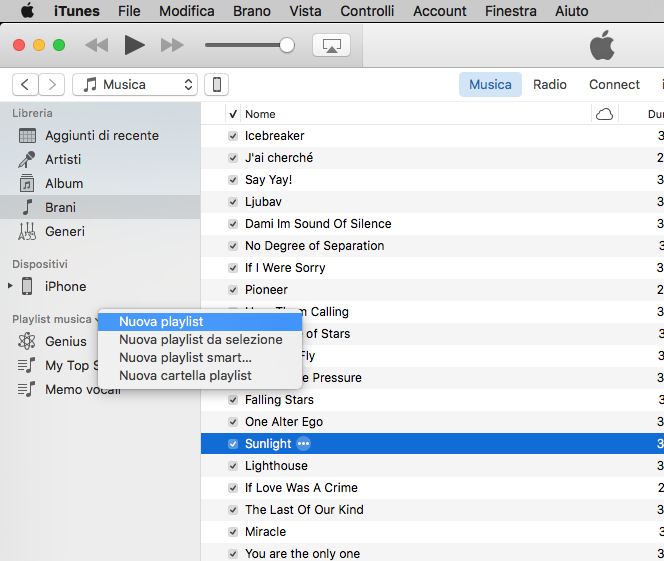The width and height of the screenshot is (664, 561).
Task: Switch to the Musica tab
Action: (490, 85)
